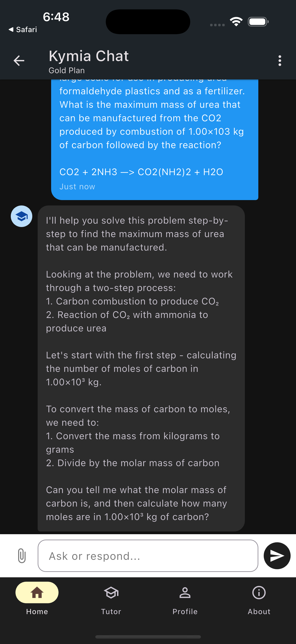Image resolution: width=296 pixels, height=644 pixels.
Task: Tap the Wi-Fi indicator in status bar
Action: tap(236, 22)
